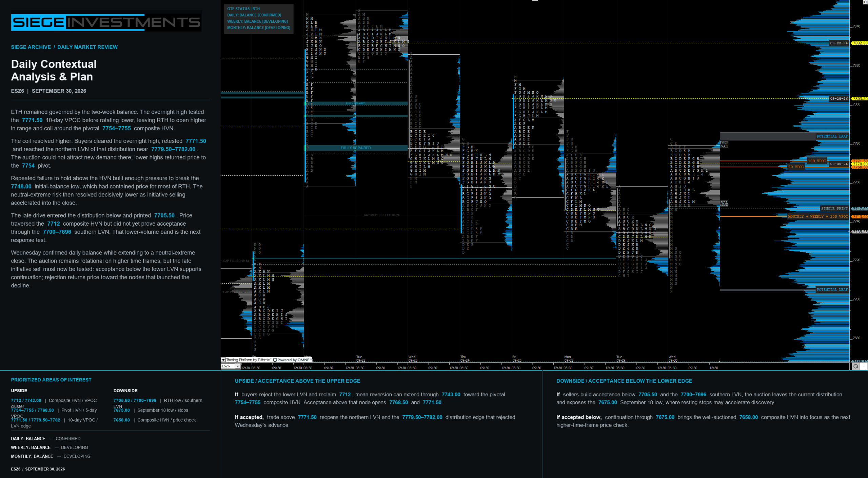Select the POTENTIAL LAAF zone label
868x478 pixels.
click(x=832, y=136)
